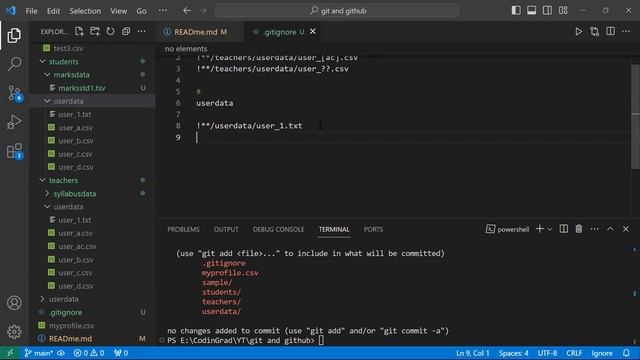Image resolution: width=640 pixels, height=360 pixels.
Task: Switch to the OUTPUT panel tab
Action: 226,229
